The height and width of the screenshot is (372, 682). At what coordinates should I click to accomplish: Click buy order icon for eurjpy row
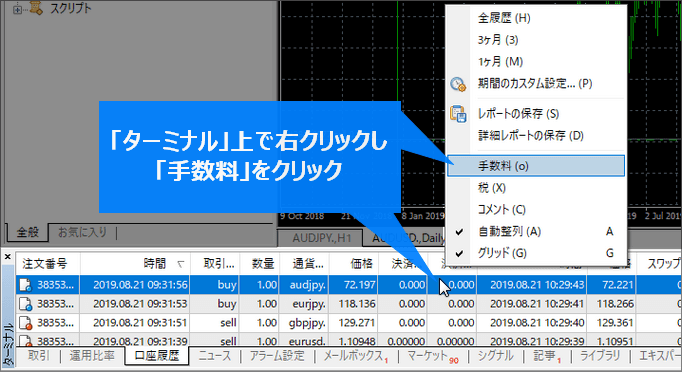(25, 304)
